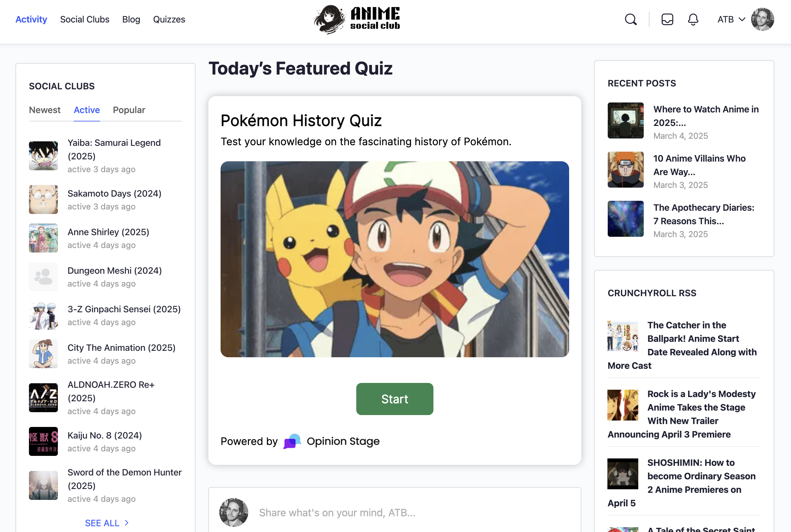Click the ALDNOAH.ZERO club logo icon
The width and height of the screenshot is (791, 532).
[x=43, y=398]
